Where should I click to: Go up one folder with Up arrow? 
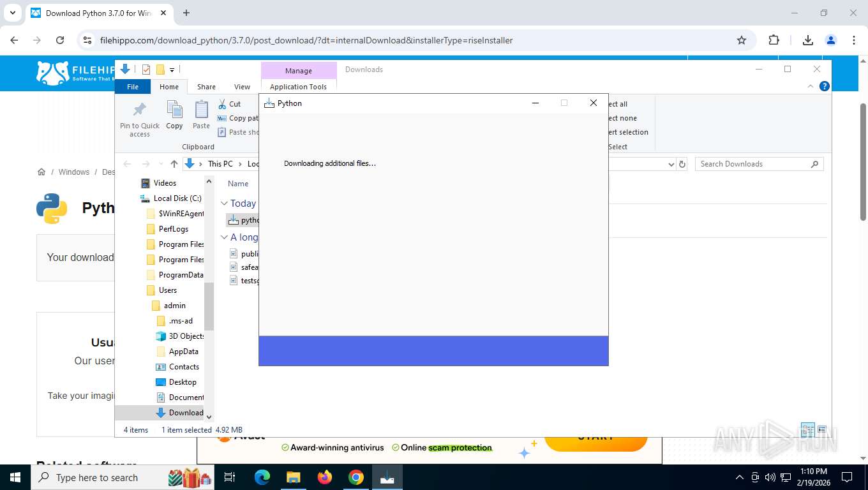[174, 164]
